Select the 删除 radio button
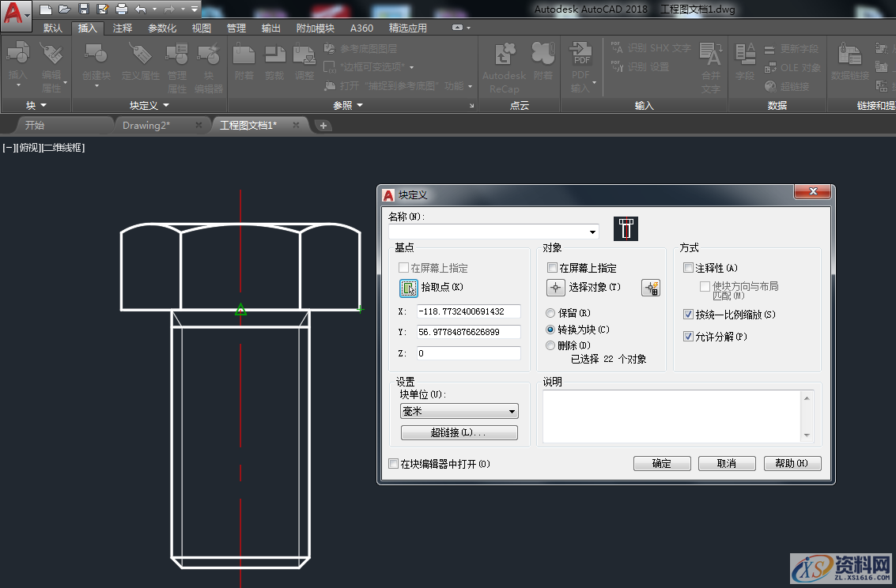The width and height of the screenshot is (896, 588). tap(550, 345)
